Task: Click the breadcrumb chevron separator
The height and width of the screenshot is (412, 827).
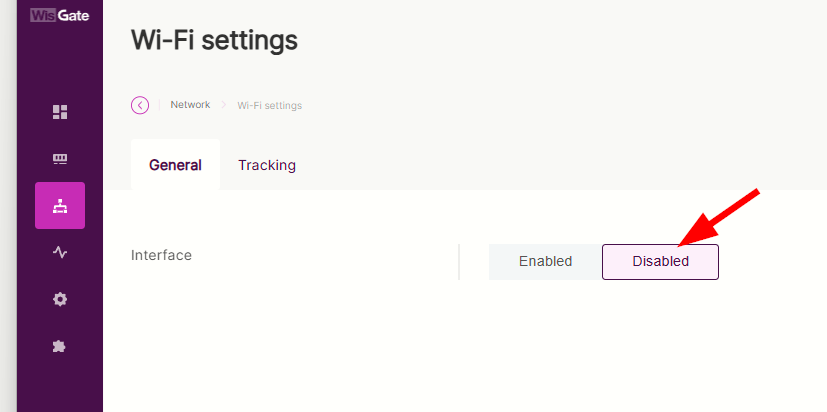Action: tap(224, 105)
